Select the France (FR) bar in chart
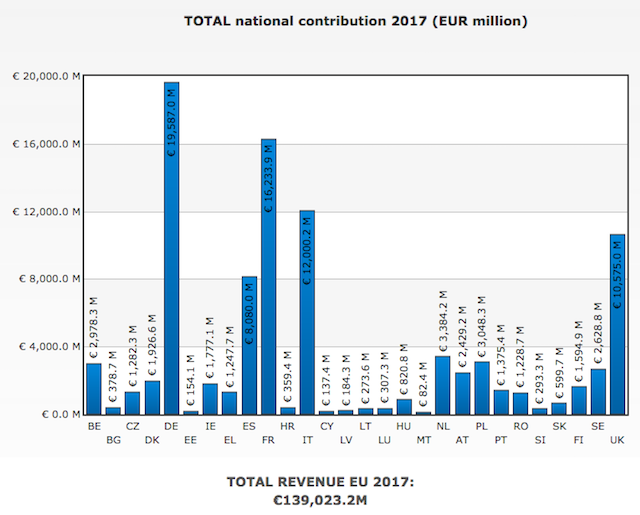The height and width of the screenshot is (515, 640). (268, 280)
